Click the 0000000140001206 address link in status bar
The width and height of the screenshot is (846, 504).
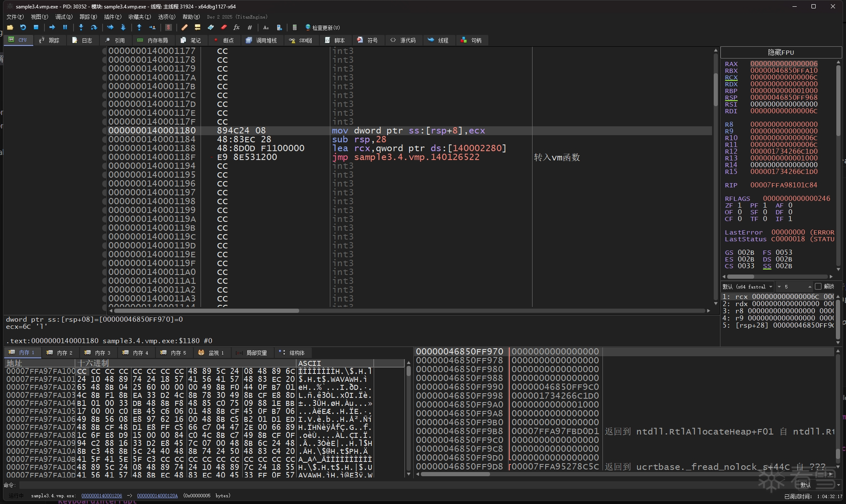[x=102, y=496]
